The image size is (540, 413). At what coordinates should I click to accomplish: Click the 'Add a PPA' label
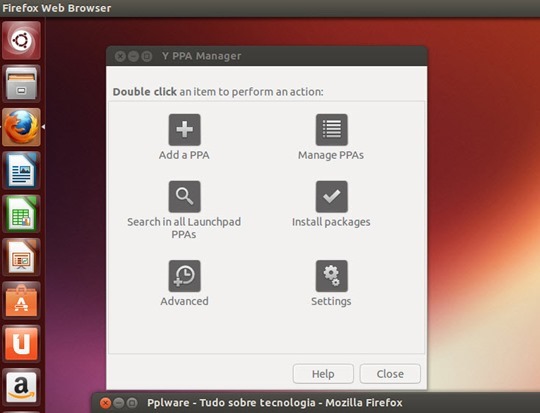click(184, 155)
